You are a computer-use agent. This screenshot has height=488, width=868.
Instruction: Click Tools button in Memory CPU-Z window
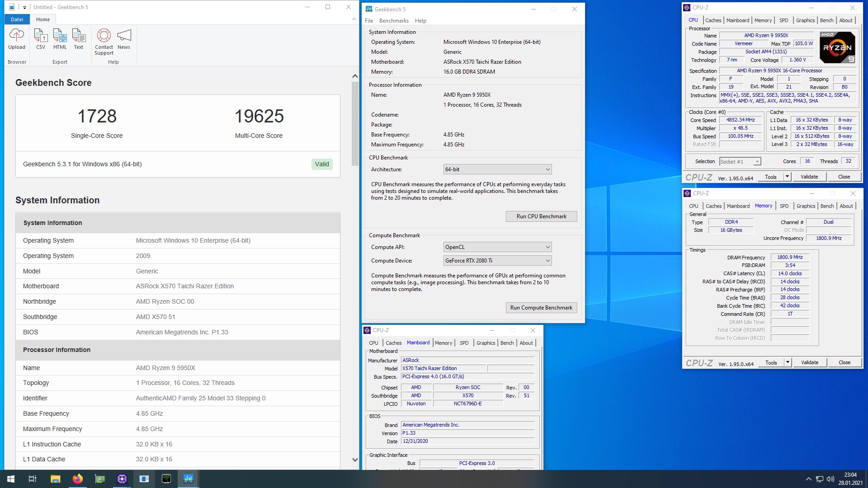click(x=771, y=362)
